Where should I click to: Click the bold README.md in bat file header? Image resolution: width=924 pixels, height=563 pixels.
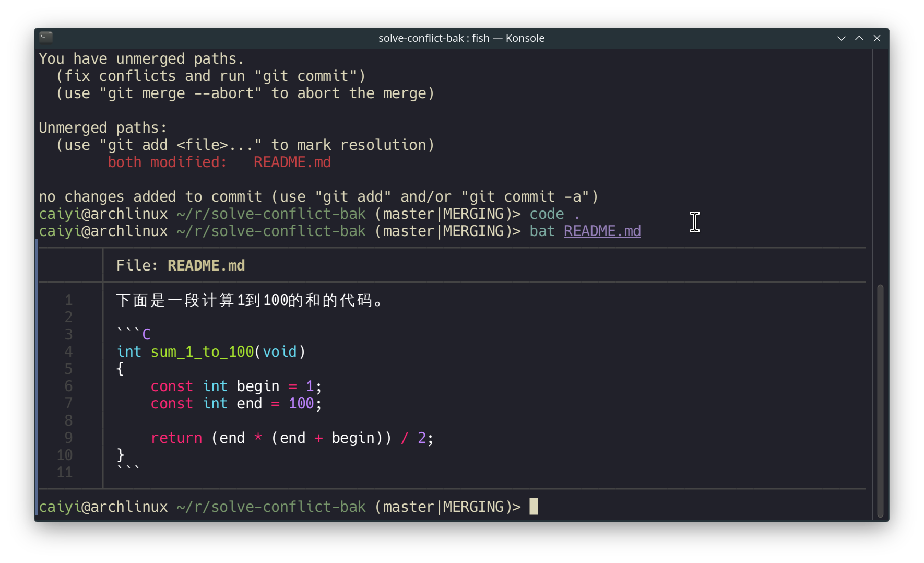coord(206,266)
